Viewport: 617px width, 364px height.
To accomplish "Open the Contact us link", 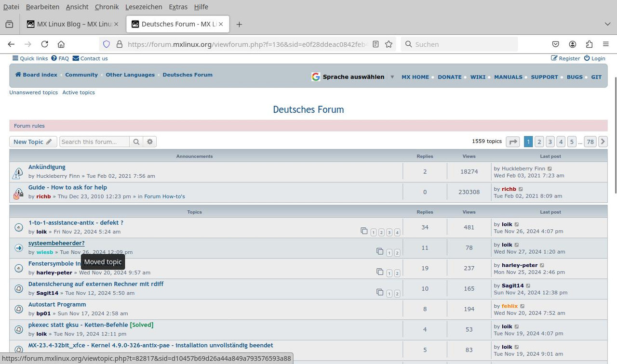I will click(x=90, y=58).
